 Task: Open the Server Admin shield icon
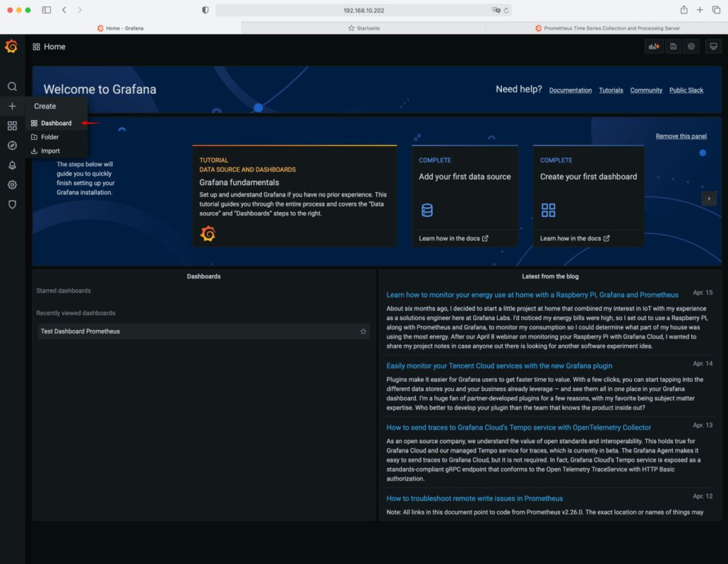point(12,204)
